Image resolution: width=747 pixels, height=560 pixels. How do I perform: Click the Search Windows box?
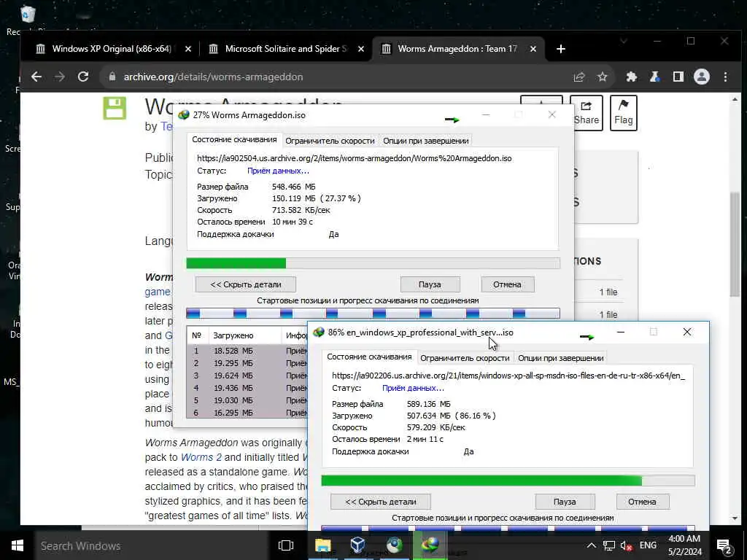tap(152, 545)
